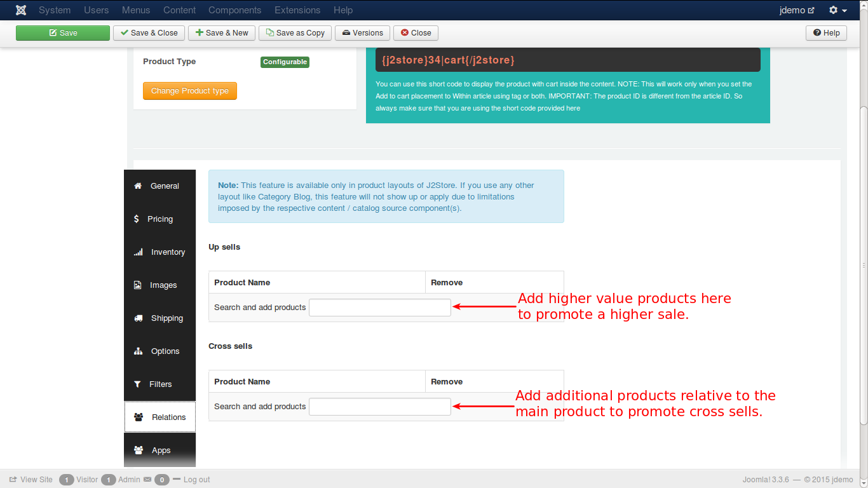Click the Up sells search input
This screenshot has height=488, width=868.
379,308
